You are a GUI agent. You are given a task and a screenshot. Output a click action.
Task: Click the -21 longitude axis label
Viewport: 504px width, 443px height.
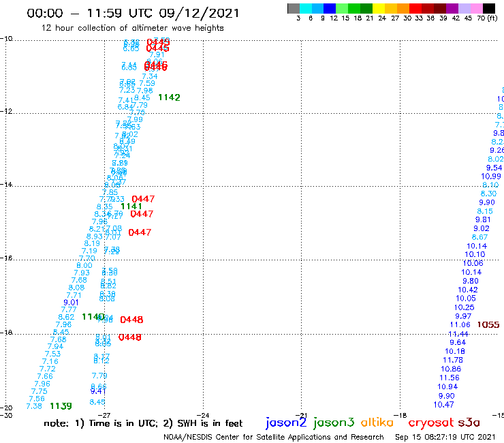click(301, 415)
